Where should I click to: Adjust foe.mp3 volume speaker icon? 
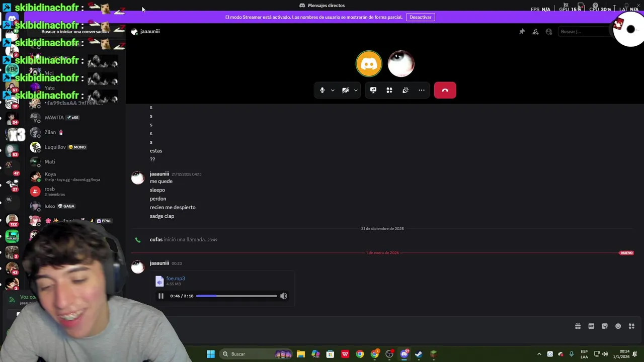284,296
